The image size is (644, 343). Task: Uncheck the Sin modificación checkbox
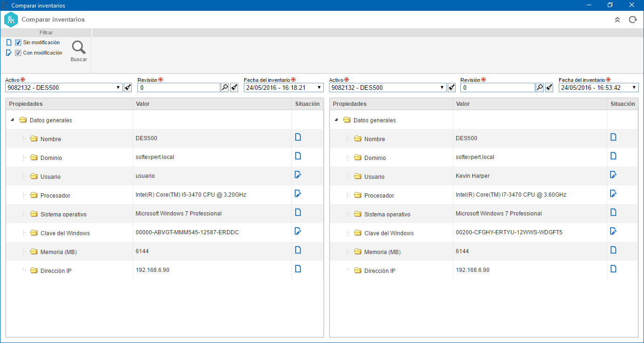[x=18, y=43]
